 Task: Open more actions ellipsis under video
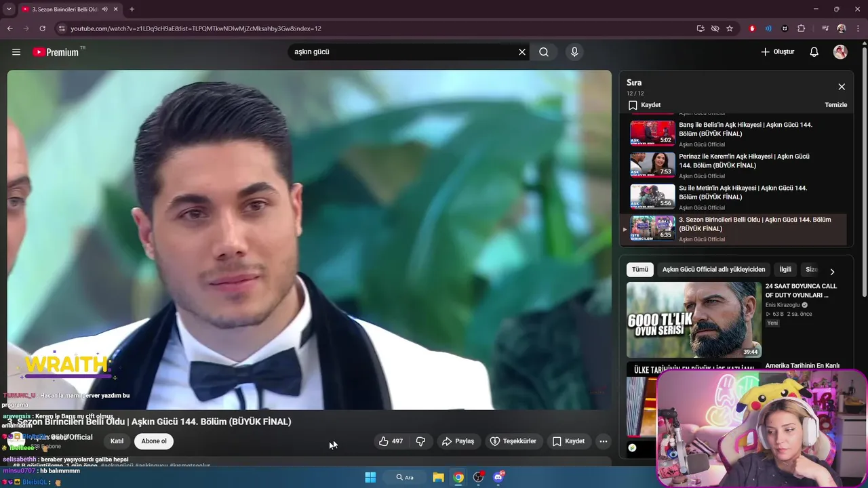tap(604, 441)
